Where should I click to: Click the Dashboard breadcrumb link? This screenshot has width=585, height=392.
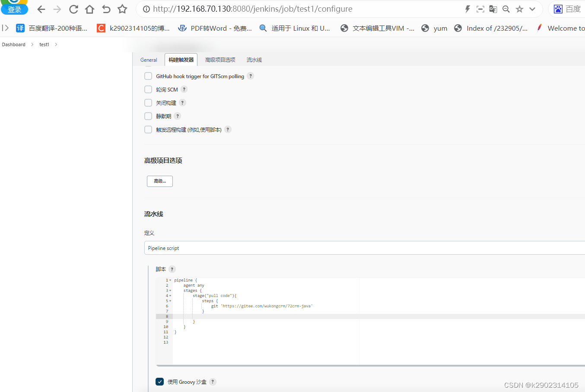tap(13, 44)
